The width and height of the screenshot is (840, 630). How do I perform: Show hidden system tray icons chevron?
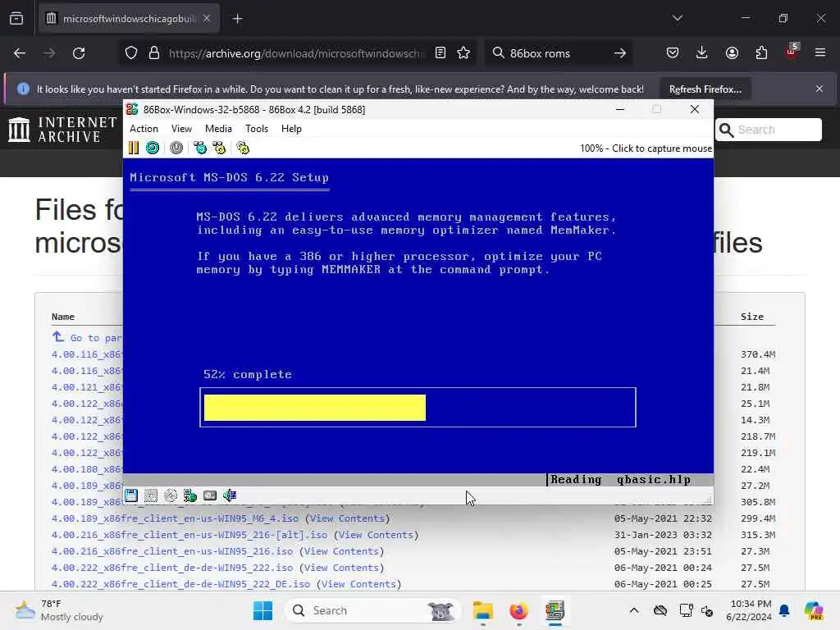634,610
